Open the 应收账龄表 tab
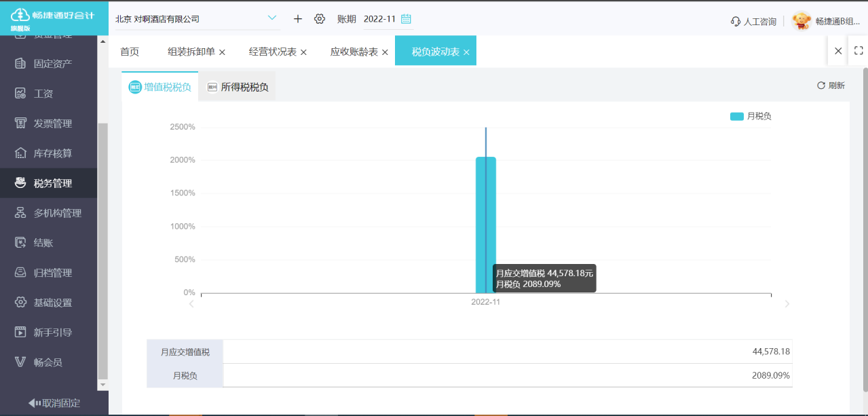This screenshot has height=416, width=868. (x=353, y=51)
